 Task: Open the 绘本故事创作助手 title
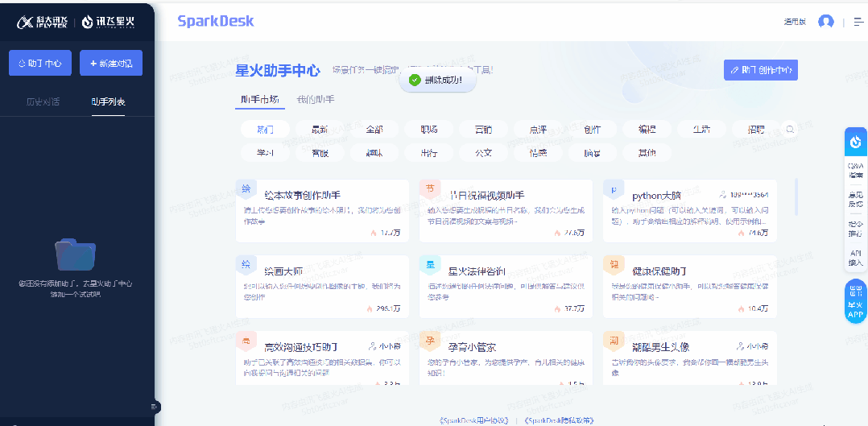302,195
